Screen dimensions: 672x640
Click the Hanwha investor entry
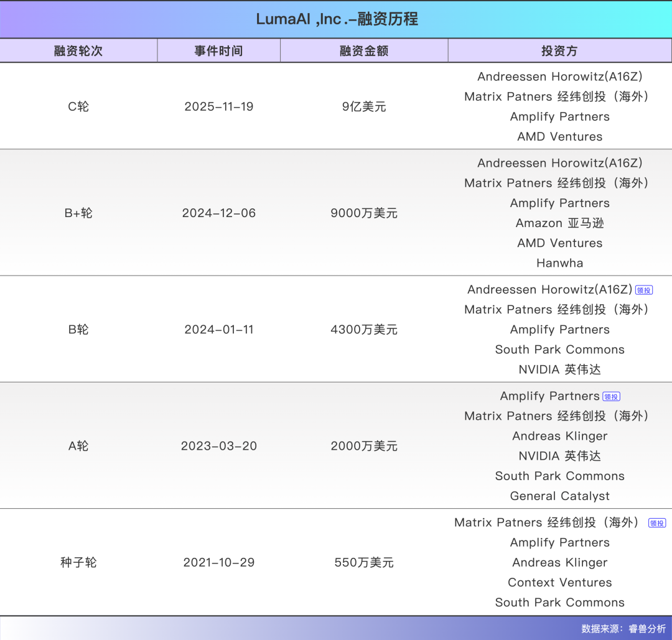560,262
